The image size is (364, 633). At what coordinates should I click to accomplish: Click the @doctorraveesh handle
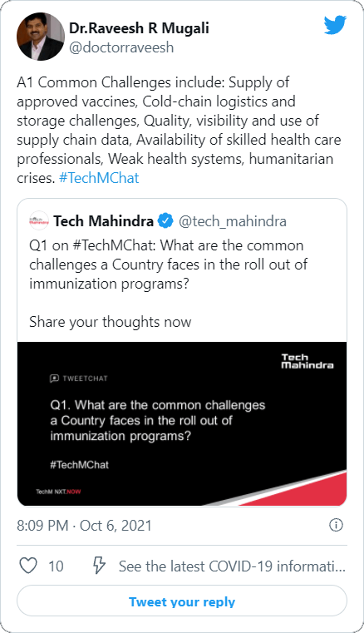(x=121, y=47)
